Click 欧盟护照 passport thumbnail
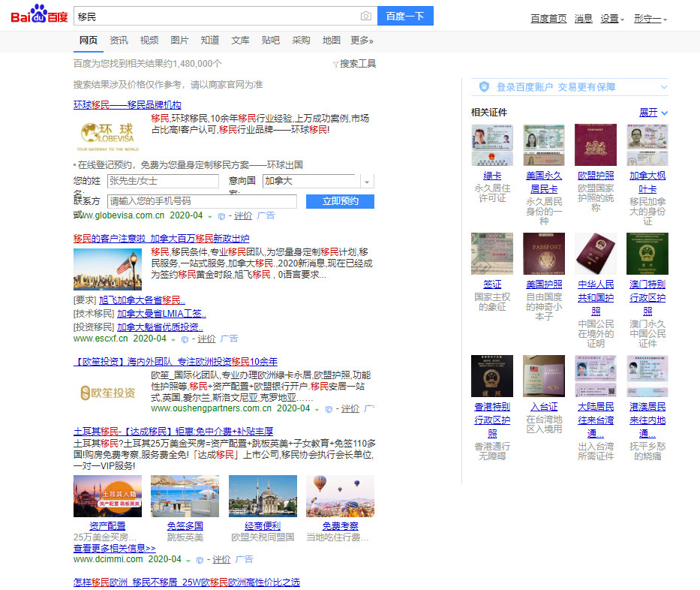 point(596,145)
